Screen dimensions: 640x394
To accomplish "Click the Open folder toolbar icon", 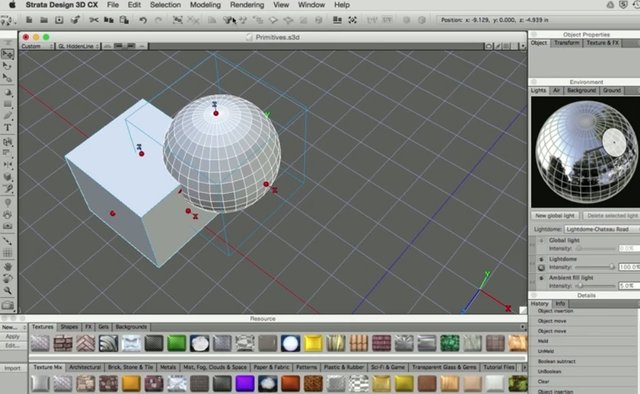I will [x=44, y=20].
